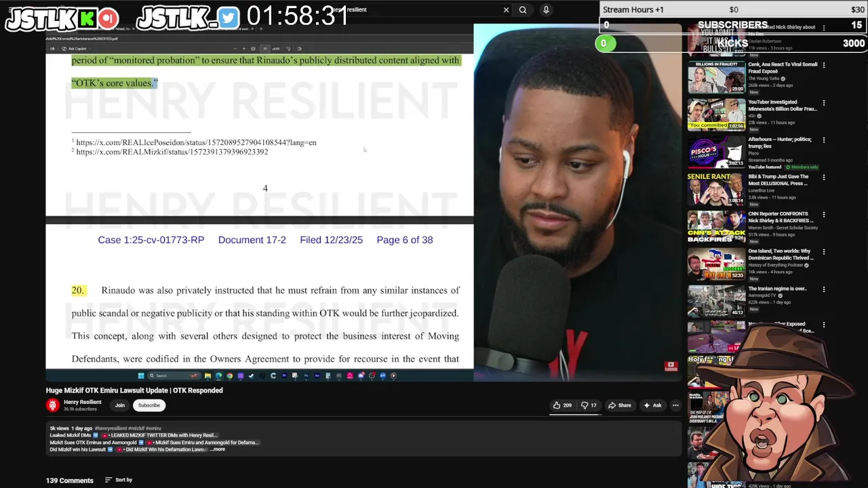Open options menu for CNN Reporter CONFRONTS video
This screenshot has height=488, width=868.
click(824, 215)
